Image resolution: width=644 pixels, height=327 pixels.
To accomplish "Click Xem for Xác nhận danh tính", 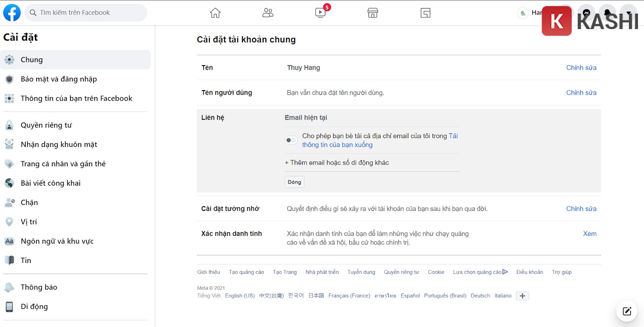I will (x=590, y=234).
